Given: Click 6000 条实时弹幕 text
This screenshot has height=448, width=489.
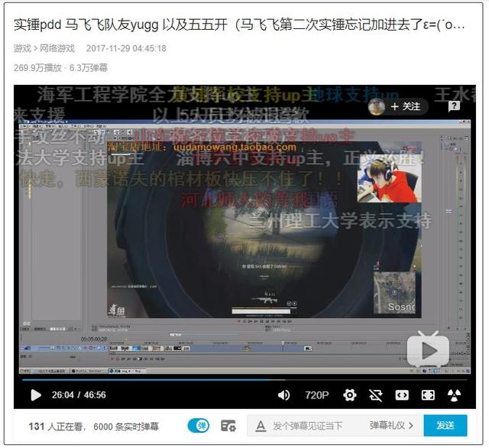Looking at the screenshot, I should click(x=126, y=427).
